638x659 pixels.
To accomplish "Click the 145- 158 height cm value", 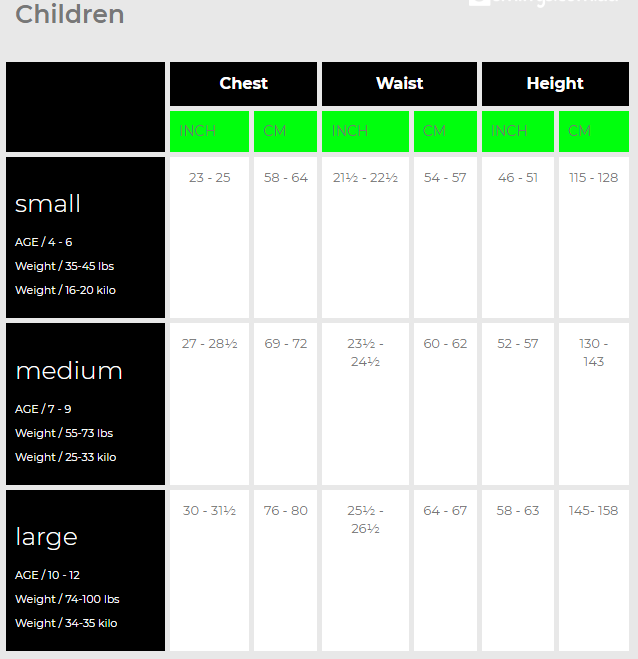I will point(593,511).
